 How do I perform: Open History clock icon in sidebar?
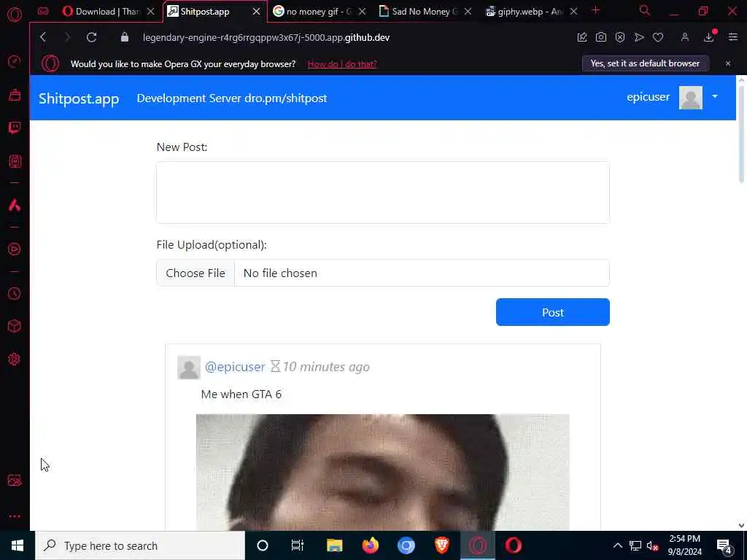[15, 293]
